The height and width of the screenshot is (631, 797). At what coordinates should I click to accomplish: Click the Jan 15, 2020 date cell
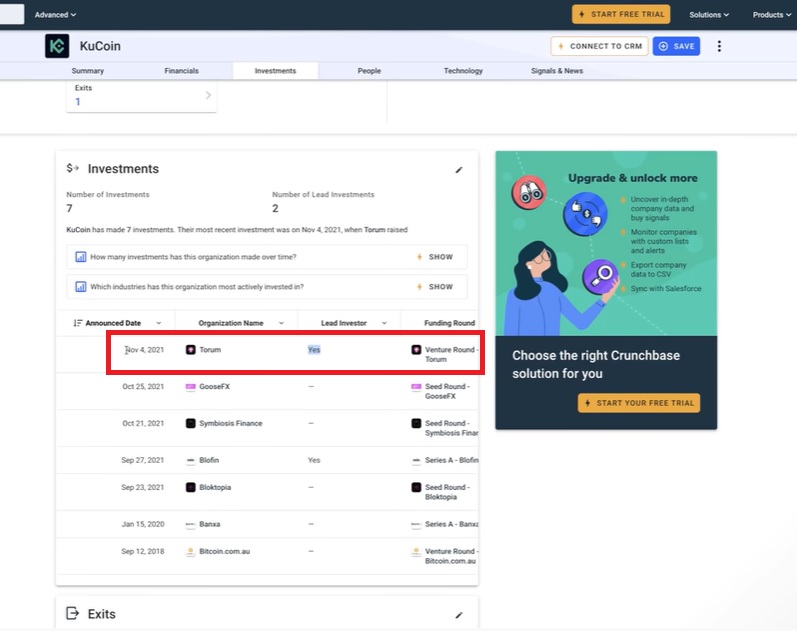(143, 524)
